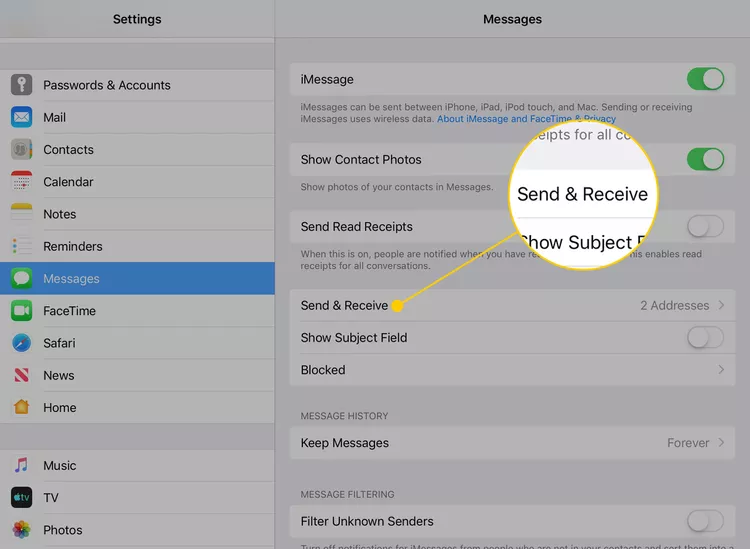This screenshot has width=750, height=549.
Task: Open the Blocked row chevron
Action: (721, 370)
